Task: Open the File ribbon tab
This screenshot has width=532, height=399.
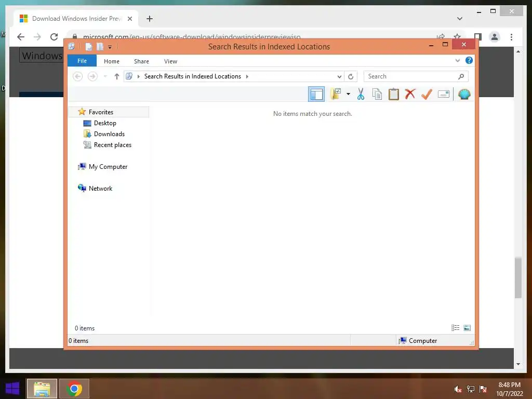Action: coord(82,61)
